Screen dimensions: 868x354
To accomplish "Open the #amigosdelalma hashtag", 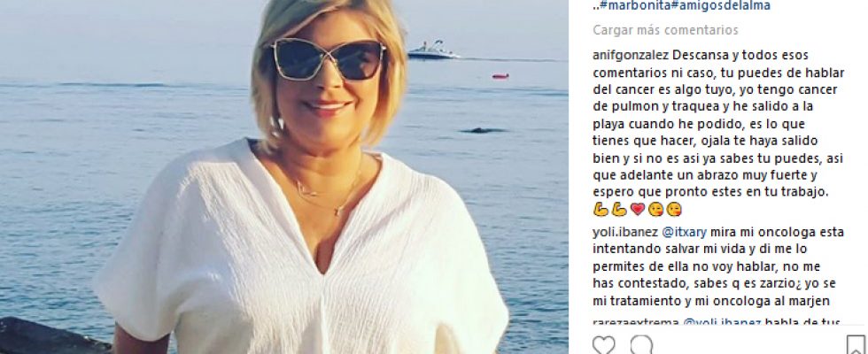I will coord(717,5).
